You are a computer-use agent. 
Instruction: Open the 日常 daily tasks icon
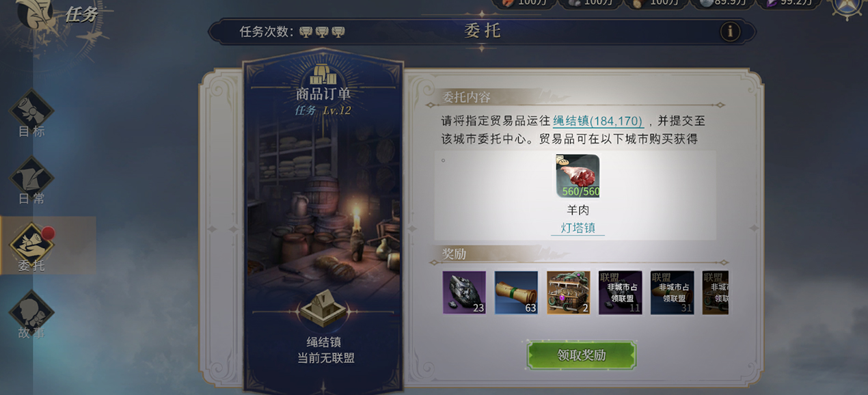pyautogui.click(x=31, y=181)
